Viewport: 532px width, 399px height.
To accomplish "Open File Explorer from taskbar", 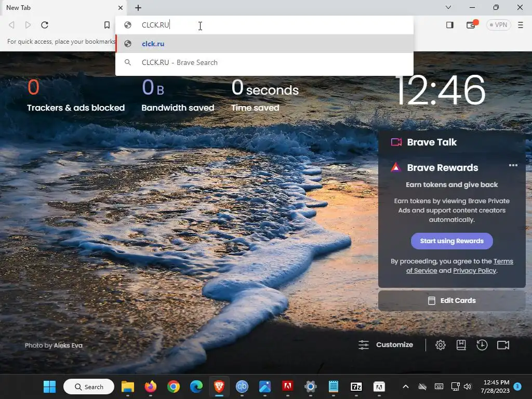I will tap(128, 387).
